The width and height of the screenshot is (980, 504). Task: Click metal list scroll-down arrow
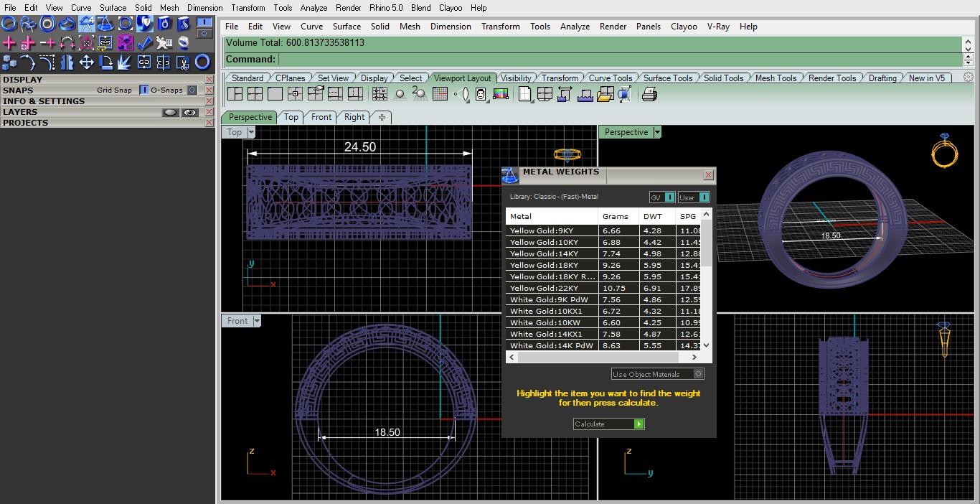point(706,345)
